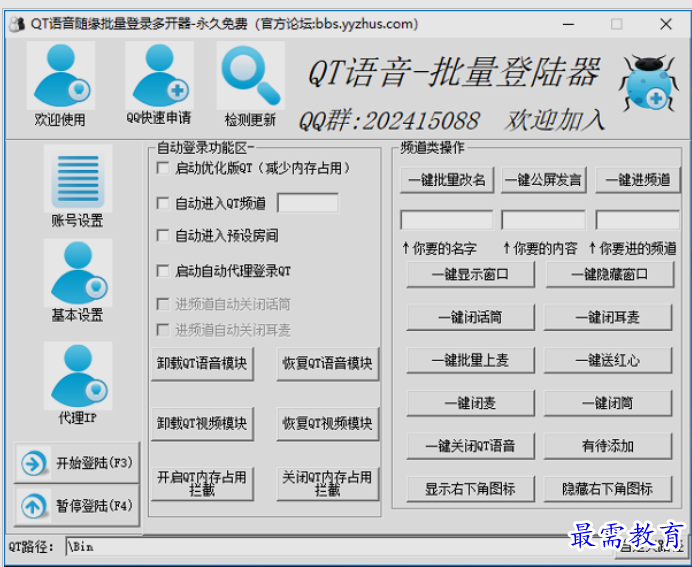
Task: Click 一键批量上麦 button
Action: [x=470, y=360]
